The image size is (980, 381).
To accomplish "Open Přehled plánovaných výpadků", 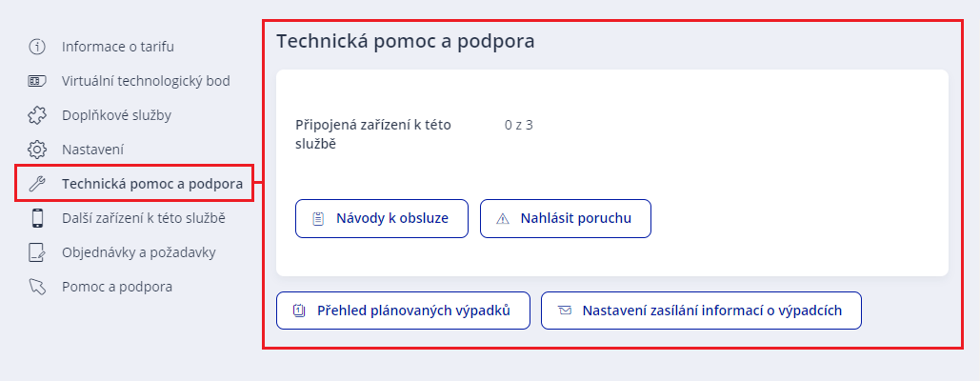I will click(403, 311).
